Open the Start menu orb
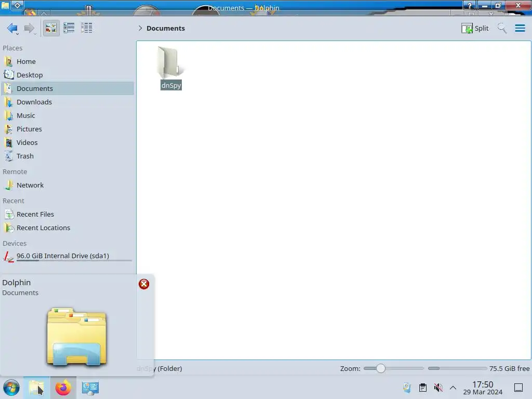Image resolution: width=532 pixels, height=399 pixels. pos(11,388)
